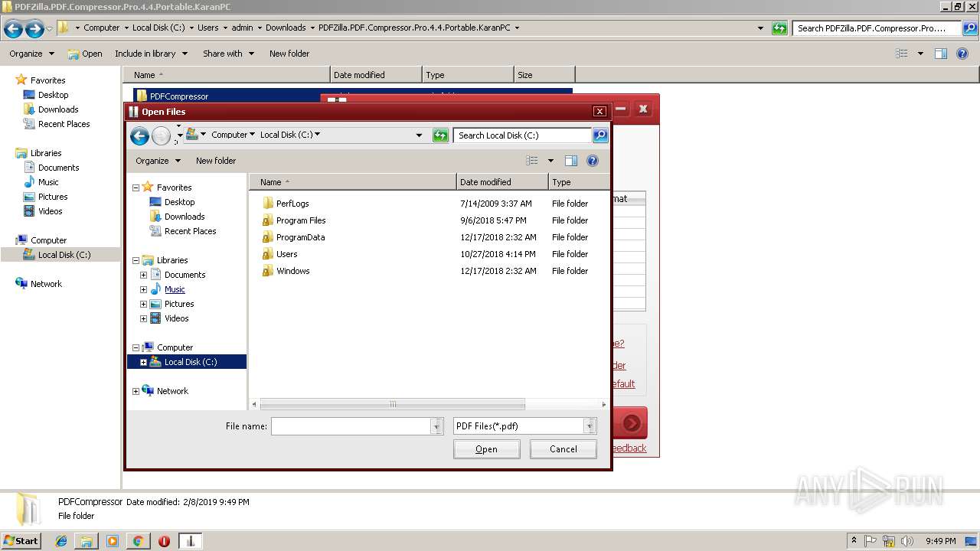Open view options dropdown in dialog

pyautogui.click(x=550, y=161)
